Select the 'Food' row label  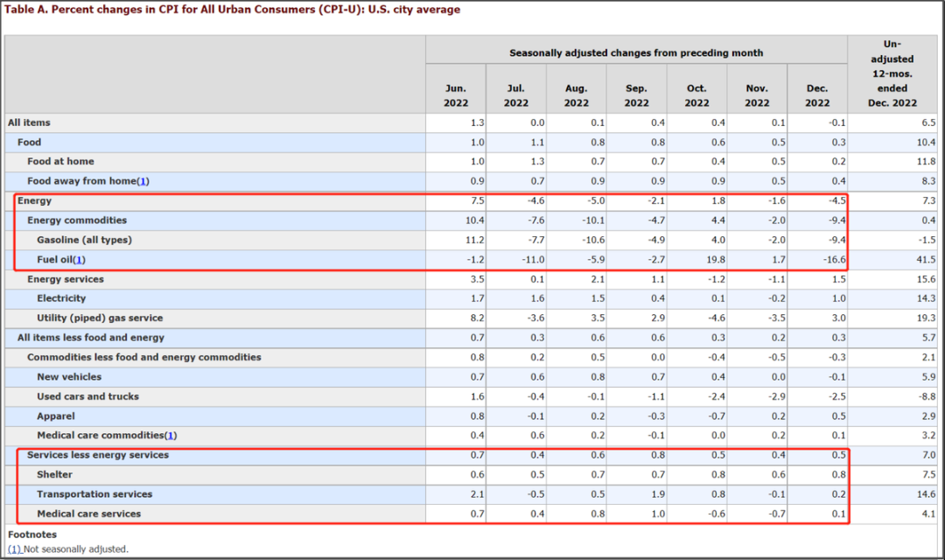pyautogui.click(x=29, y=143)
